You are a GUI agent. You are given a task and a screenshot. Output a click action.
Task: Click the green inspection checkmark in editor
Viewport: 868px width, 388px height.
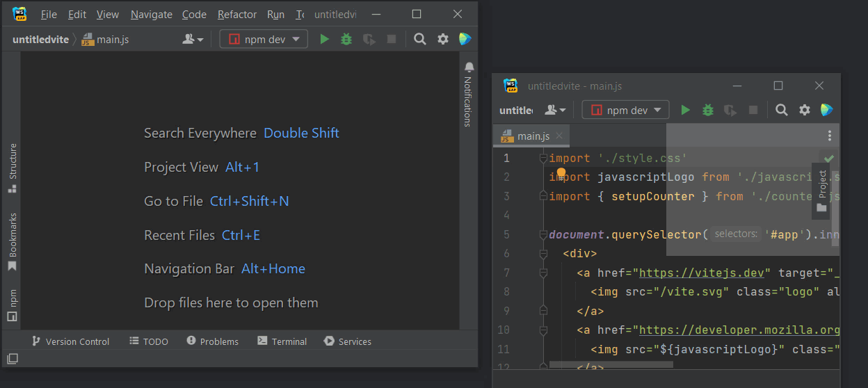click(x=829, y=159)
